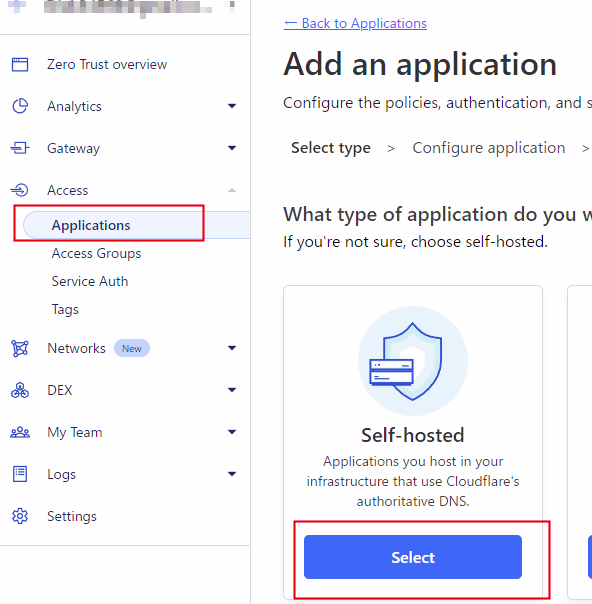Click 'If you're not sure' hint text

pyautogui.click(x=415, y=242)
